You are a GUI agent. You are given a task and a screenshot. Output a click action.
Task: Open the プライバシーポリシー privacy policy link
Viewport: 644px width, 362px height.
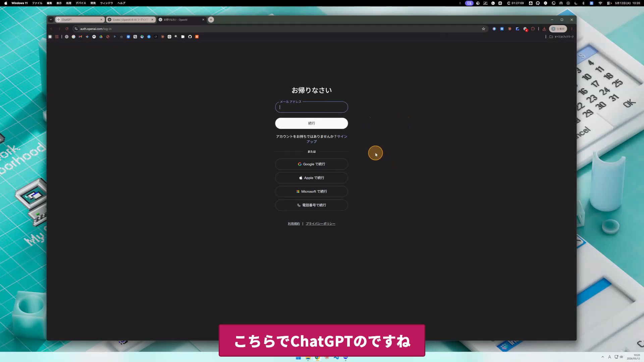tap(320, 224)
